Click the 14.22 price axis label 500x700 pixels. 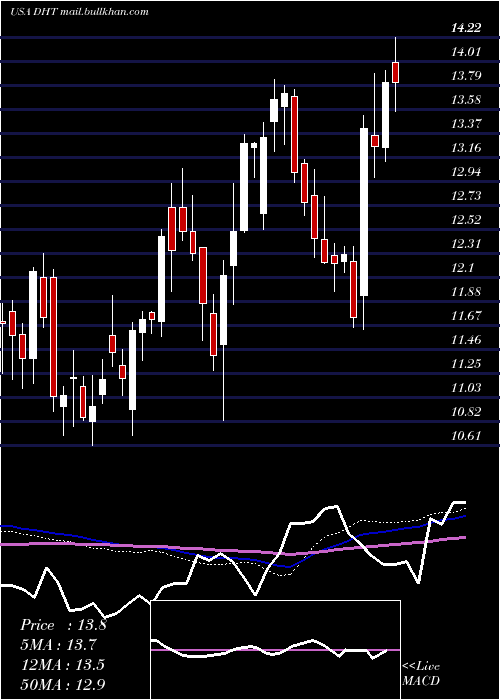point(466,28)
